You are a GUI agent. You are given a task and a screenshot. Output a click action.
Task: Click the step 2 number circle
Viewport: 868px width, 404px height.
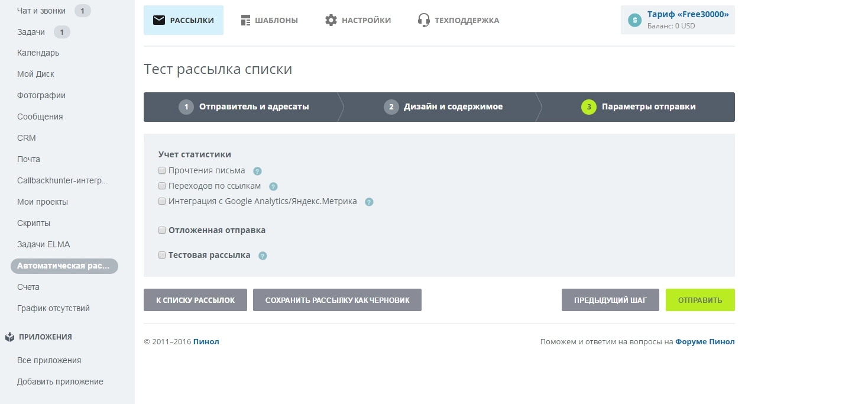point(391,107)
